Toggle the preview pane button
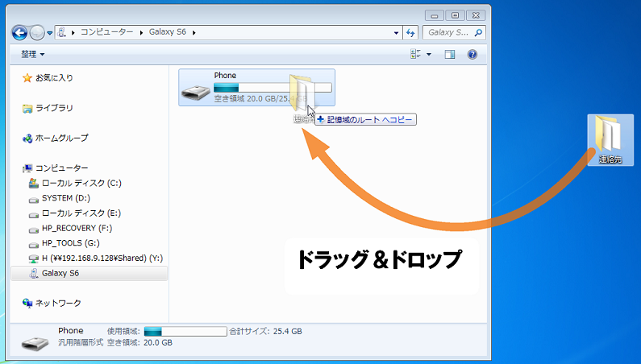 [450, 54]
